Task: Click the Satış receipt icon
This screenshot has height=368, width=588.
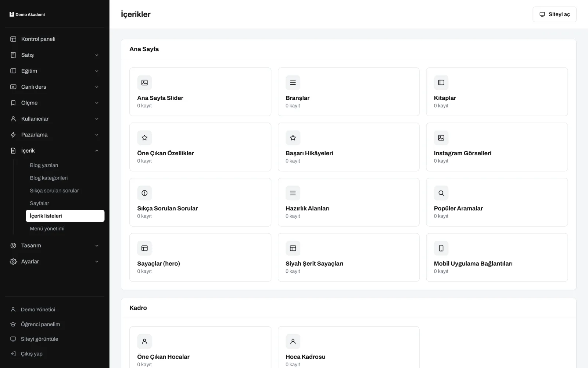Action: click(x=13, y=55)
